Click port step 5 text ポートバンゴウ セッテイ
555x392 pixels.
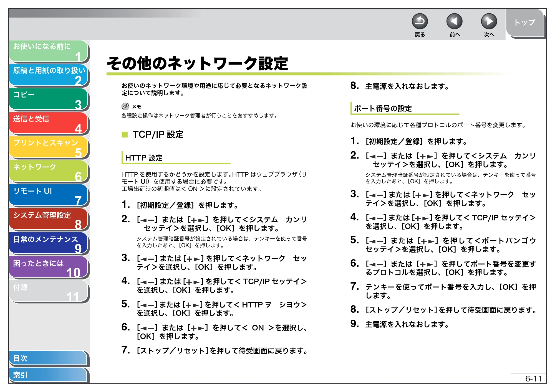[x=451, y=245]
